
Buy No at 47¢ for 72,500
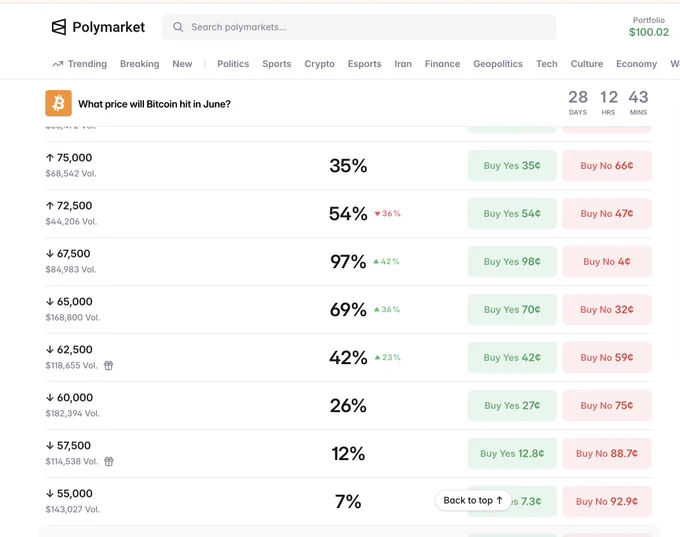(x=607, y=213)
